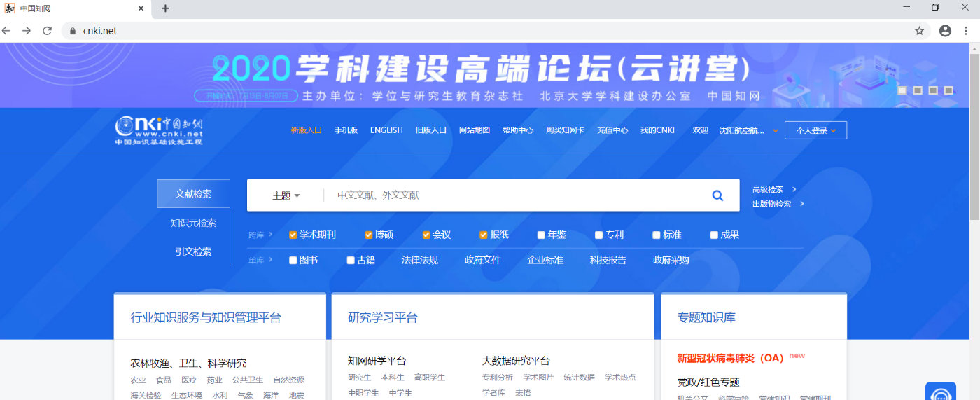Open 大数据研究平台 link
Viewport: 980px width, 400px height.
click(x=516, y=361)
